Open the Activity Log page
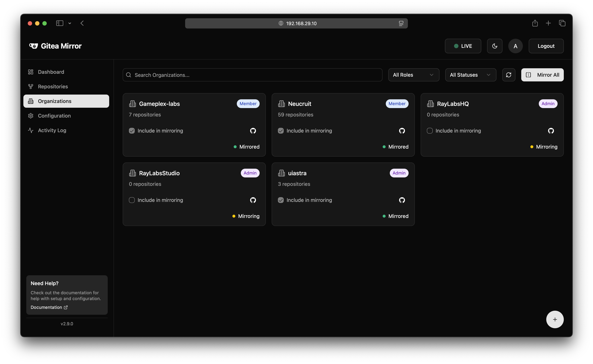 coord(52,130)
